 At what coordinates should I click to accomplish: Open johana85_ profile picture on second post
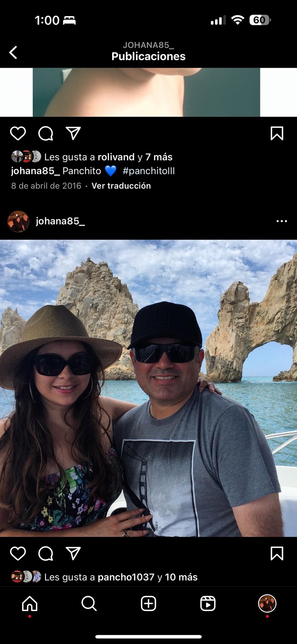click(x=18, y=221)
